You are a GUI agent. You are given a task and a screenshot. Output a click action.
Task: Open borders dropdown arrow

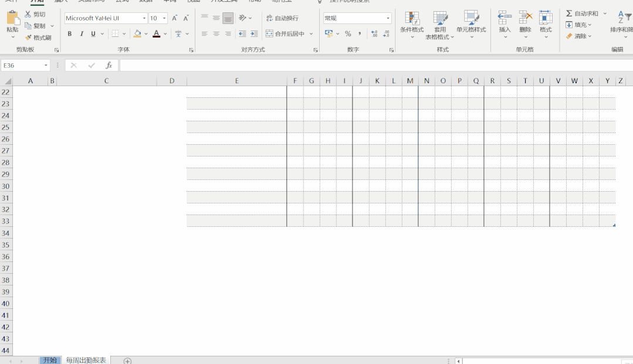(x=124, y=34)
